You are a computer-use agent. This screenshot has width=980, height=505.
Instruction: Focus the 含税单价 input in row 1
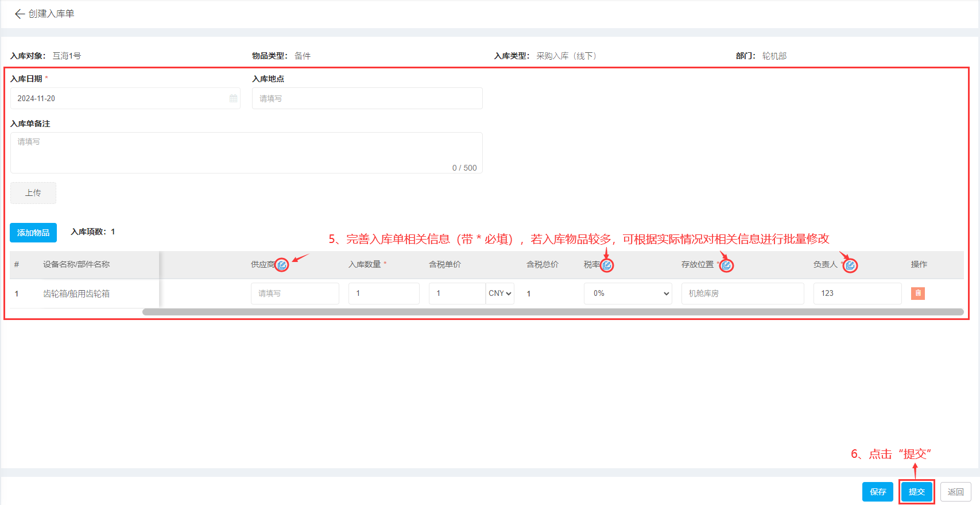point(457,293)
